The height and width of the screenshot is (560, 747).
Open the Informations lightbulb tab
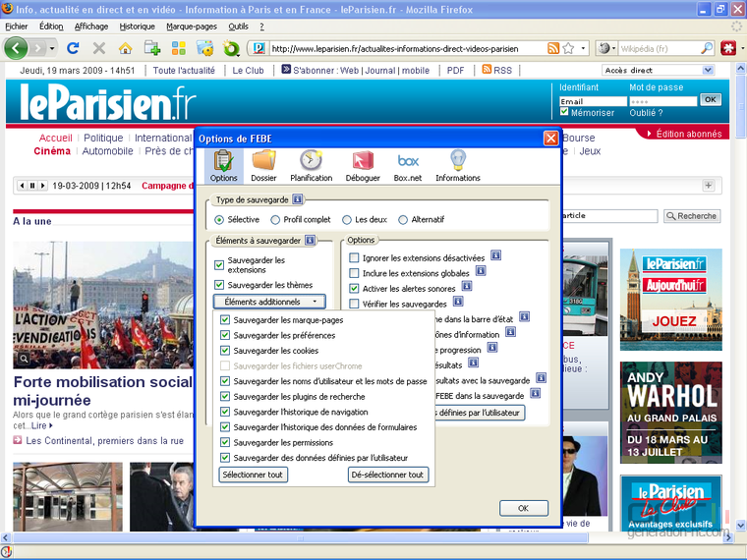coord(457,166)
